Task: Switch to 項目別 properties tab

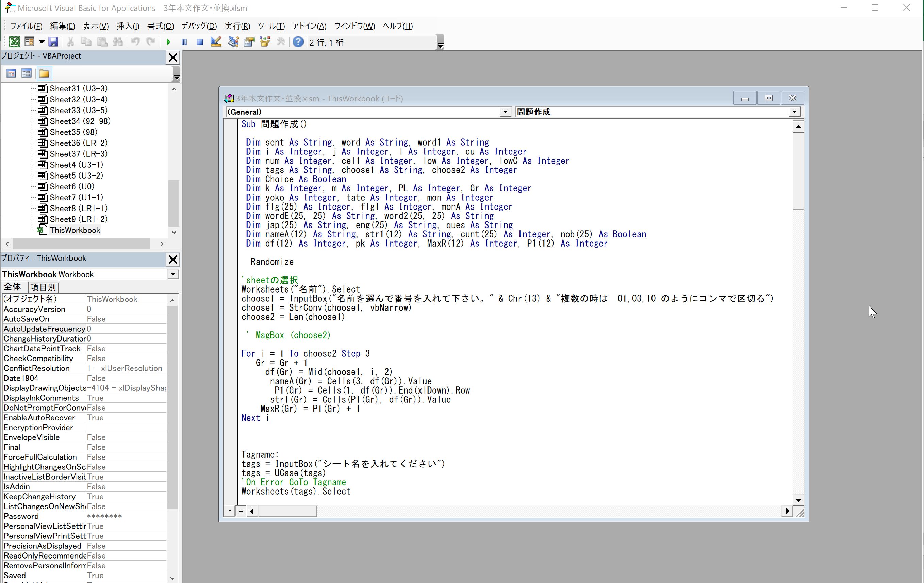Action: click(x=43, y=287)
